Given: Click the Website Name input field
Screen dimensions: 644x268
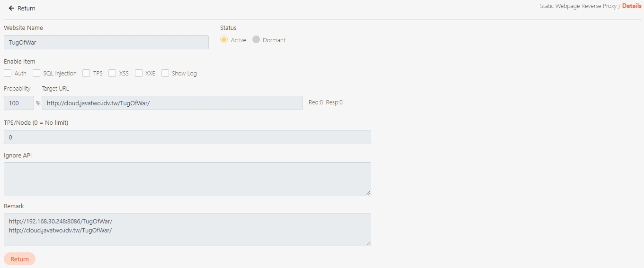Looking at the screenshot, I should (x=106, y=42).
